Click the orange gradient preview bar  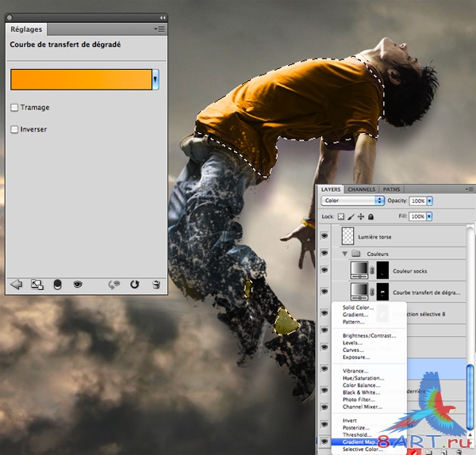pos(82,79)
